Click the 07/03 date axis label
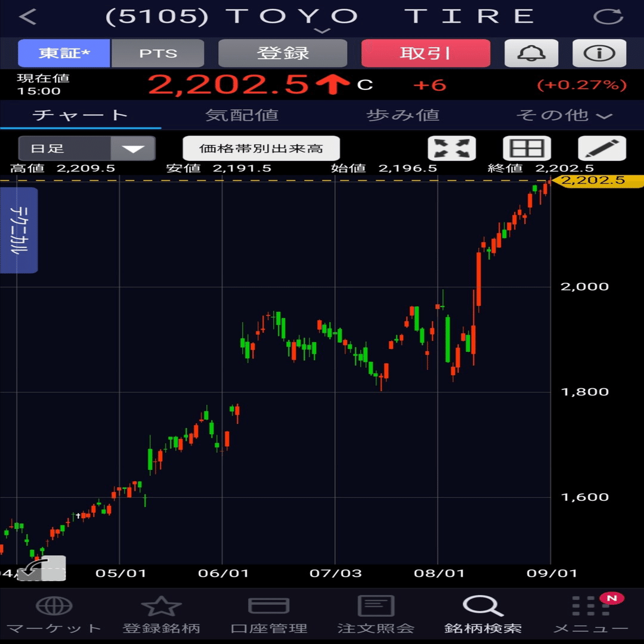Image resolution: width=644 pixels, height=644 pixels. tap(336, 573)
